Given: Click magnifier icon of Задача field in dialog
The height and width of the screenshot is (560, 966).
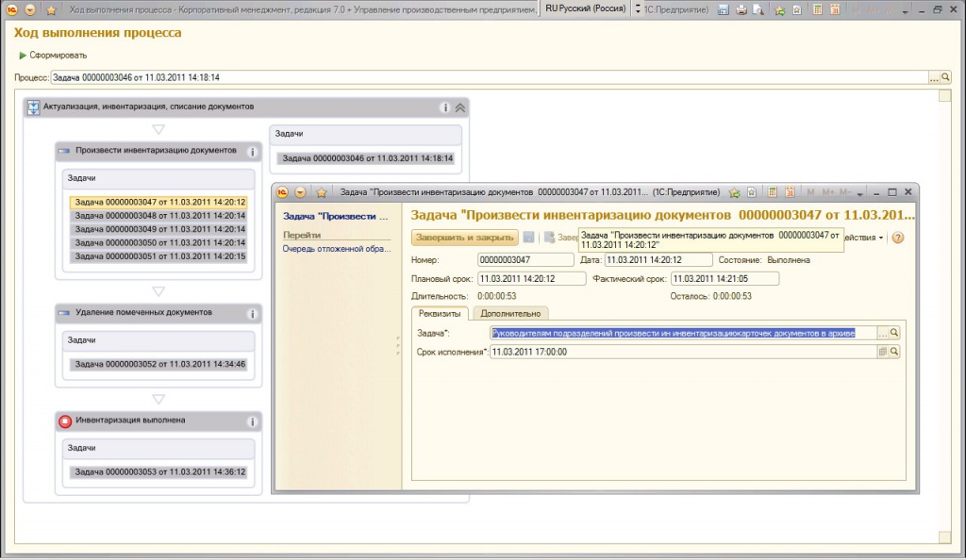Looking at the screenshot, I should click(x=894, y=333).
